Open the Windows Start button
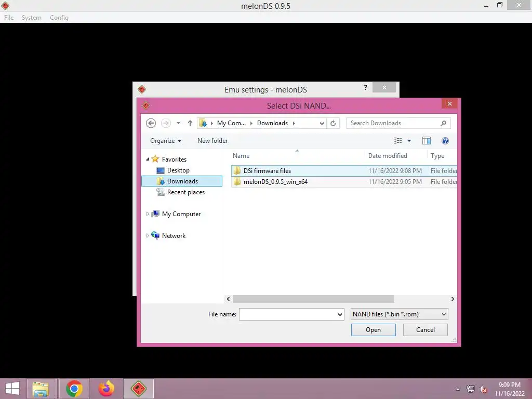Image resolution: width=532 pixels, height=399 pixels. click(x=12, y=389)
